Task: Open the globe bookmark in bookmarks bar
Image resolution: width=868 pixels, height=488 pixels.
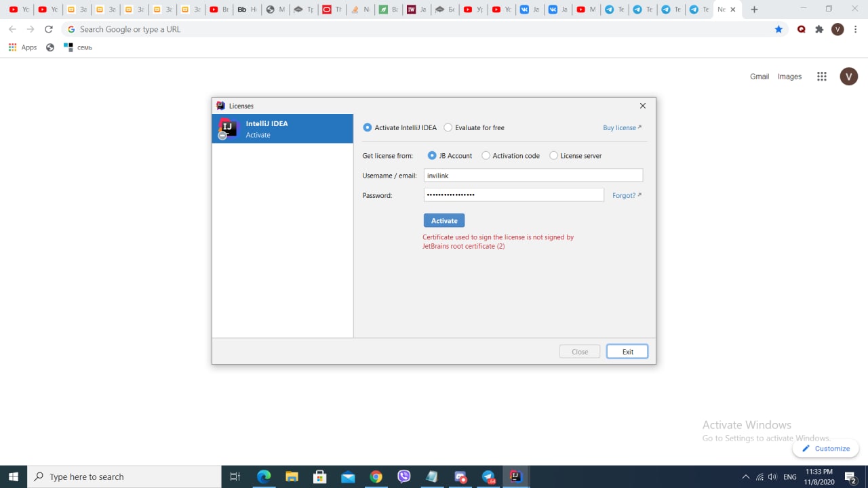Action: [50, 47]
